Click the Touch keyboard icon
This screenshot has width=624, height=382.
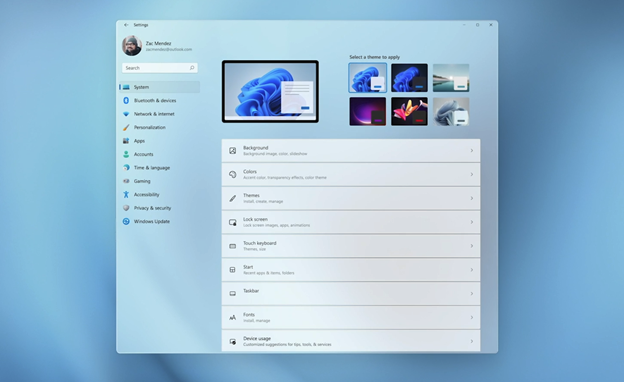coord(233,246)
